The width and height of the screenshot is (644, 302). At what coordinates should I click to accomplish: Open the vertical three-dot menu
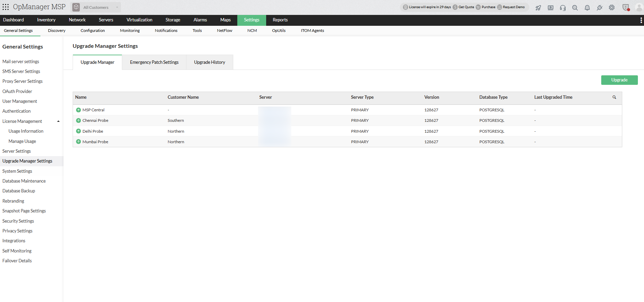(641, 20)
